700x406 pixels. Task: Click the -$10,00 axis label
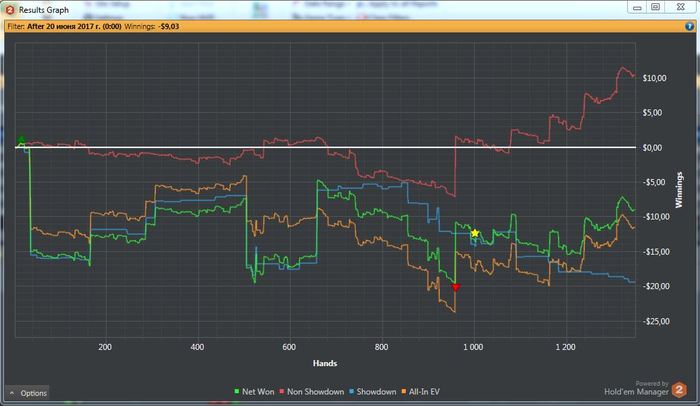coord(655,217)
